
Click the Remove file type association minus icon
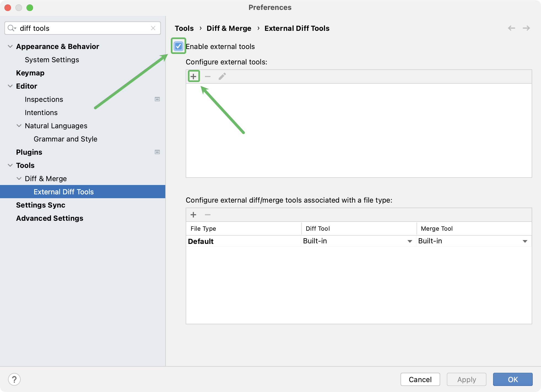coord(207,214)
